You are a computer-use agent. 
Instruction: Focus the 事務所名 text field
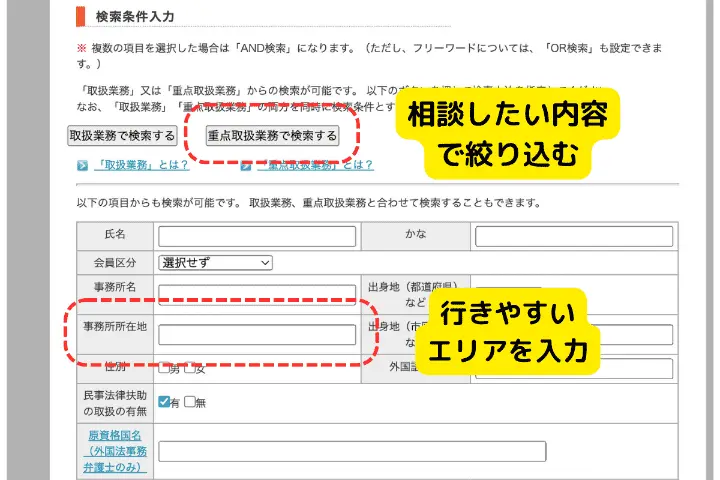coord(257,294)
